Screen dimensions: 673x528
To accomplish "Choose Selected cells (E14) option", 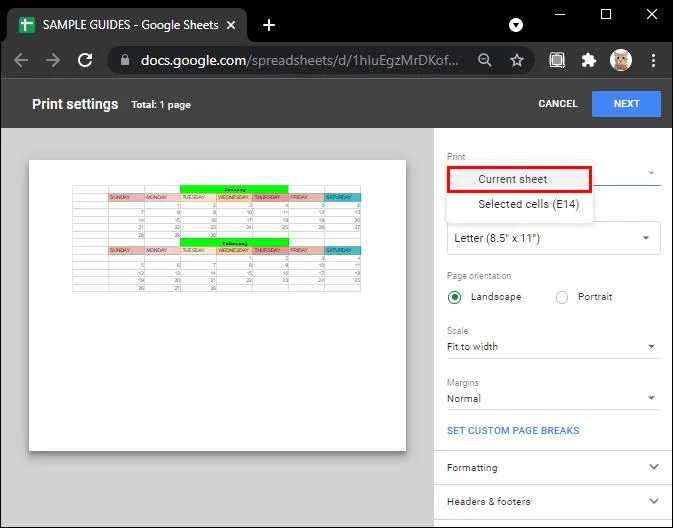I will pos(519,204).
